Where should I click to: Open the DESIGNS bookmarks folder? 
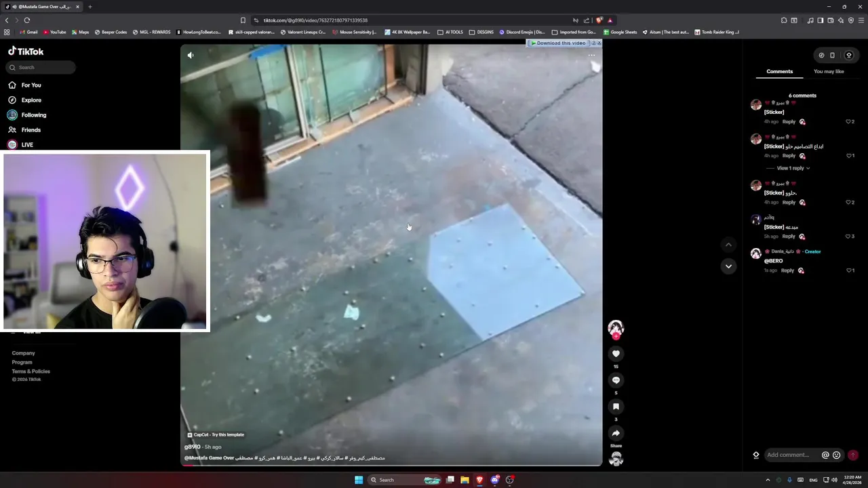click(481, 32)
